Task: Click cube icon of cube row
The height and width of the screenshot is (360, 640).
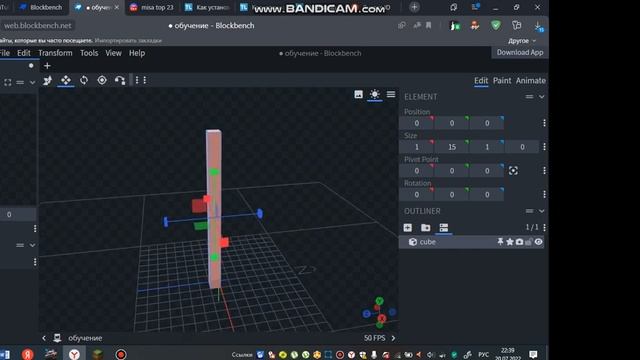Action: point(413,242)
